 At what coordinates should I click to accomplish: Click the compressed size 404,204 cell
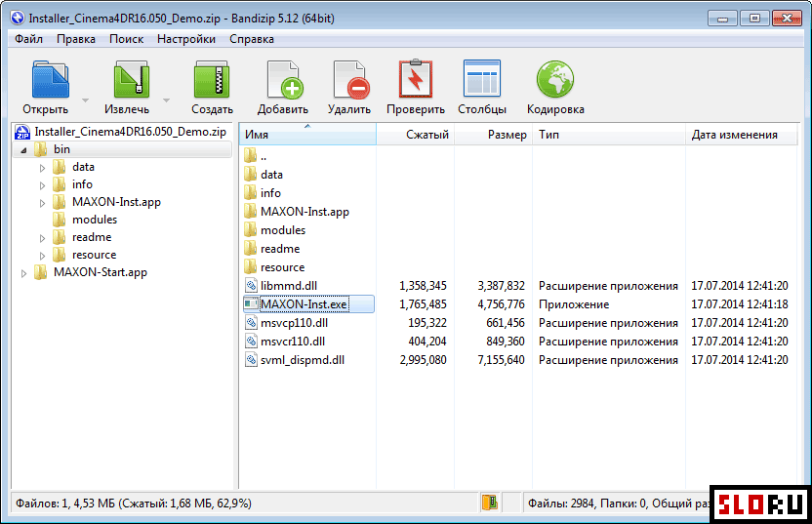[426, 342]
